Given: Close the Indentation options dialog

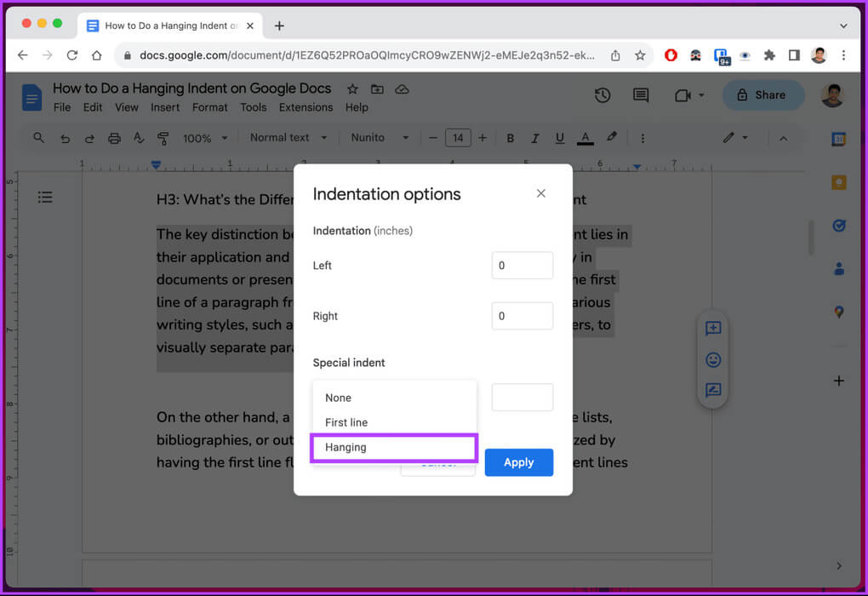Looking at the screenshot, I should (x=541, y=193).
